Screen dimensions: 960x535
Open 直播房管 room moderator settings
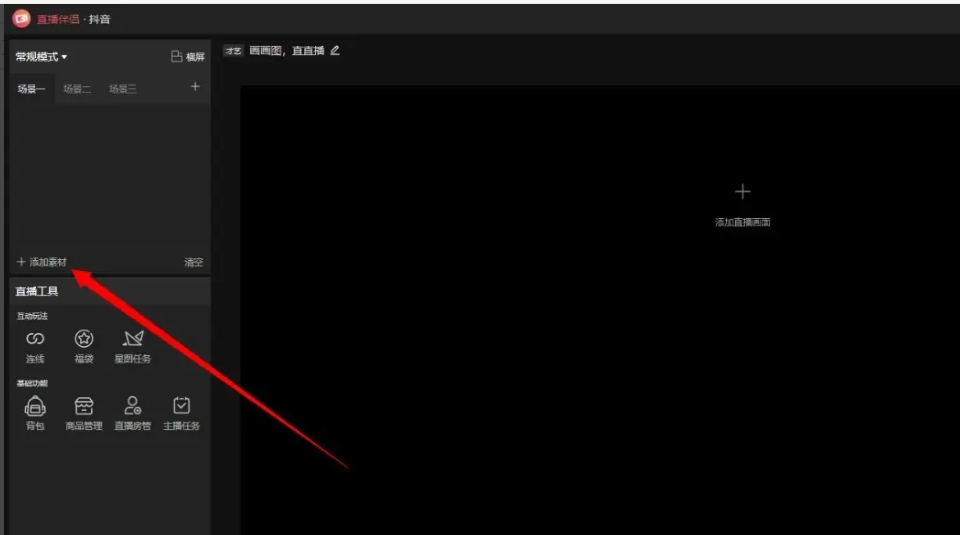(x=132, y=407)
